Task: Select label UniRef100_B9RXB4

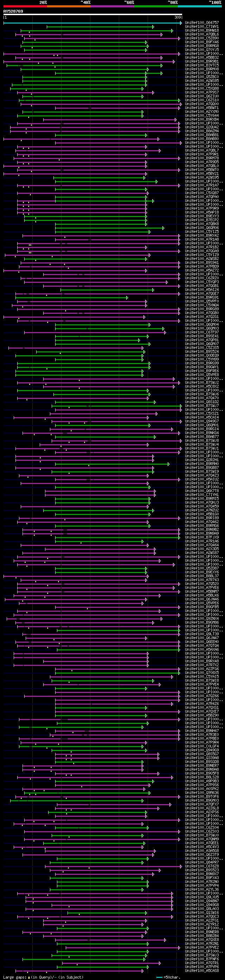Action: (202, 120)
